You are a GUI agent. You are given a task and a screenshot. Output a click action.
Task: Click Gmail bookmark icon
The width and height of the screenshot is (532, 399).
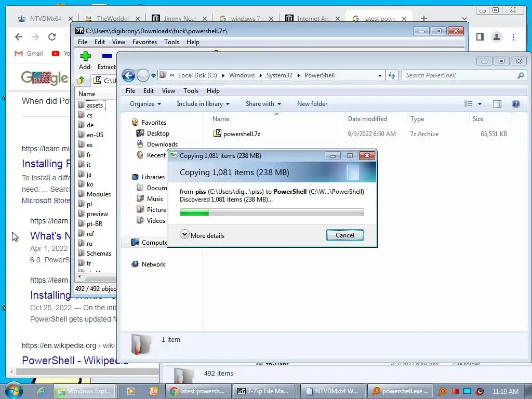pos(19,54)
